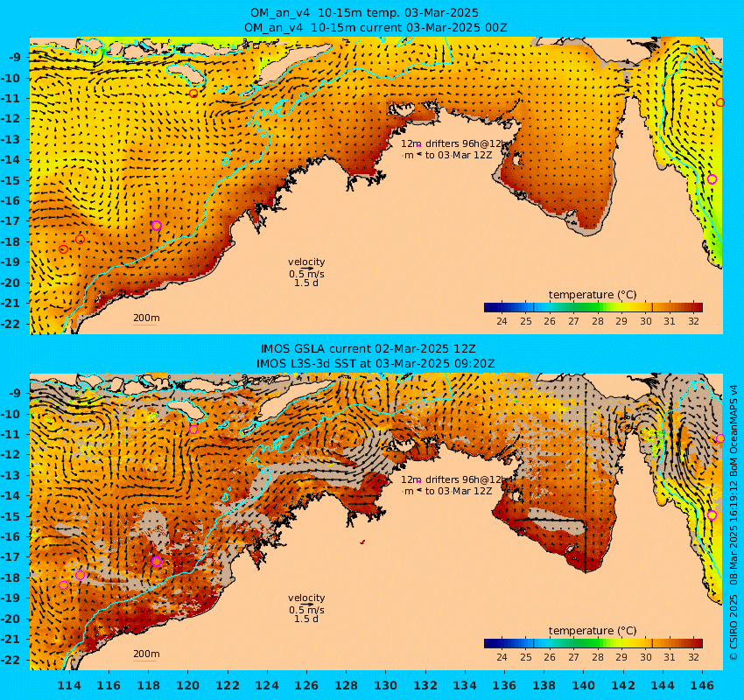Click the 'to 03 Mar 12Z' label in OM_an_v4 panel

pyautogui.click(x=459, y=155)
